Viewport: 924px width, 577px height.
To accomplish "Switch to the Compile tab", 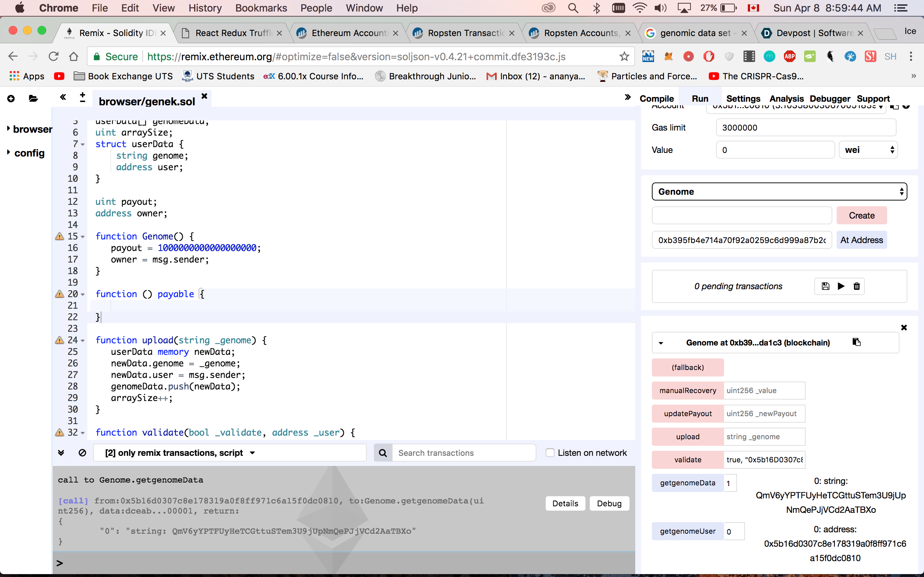I will click(656, 99).
